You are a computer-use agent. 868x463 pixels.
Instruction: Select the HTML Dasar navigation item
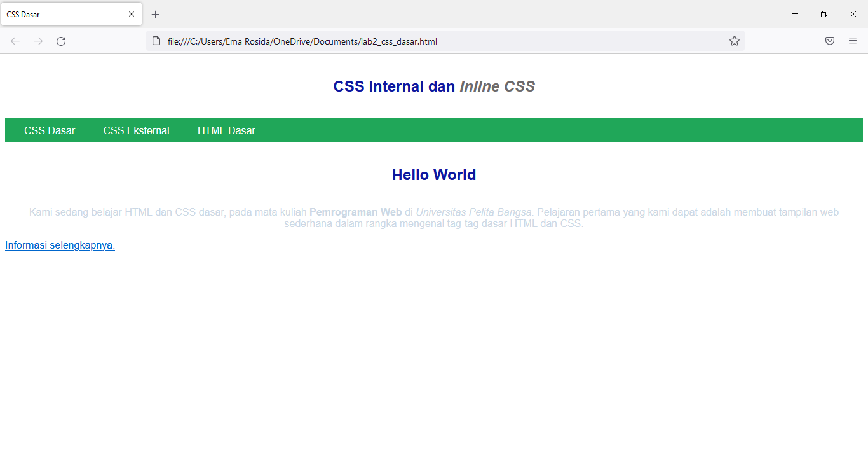pyautogui.click(x=226, y=130)
